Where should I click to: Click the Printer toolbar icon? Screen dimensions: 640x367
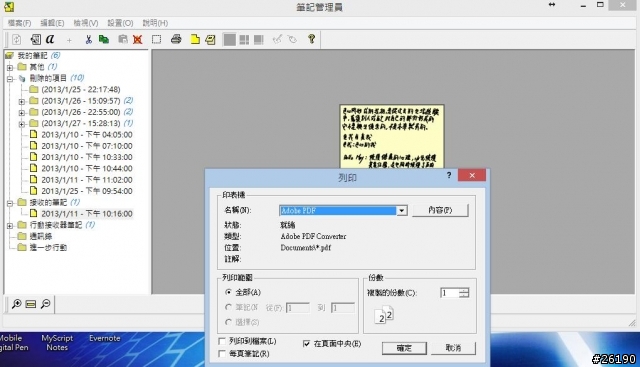(x=176, y=40)
